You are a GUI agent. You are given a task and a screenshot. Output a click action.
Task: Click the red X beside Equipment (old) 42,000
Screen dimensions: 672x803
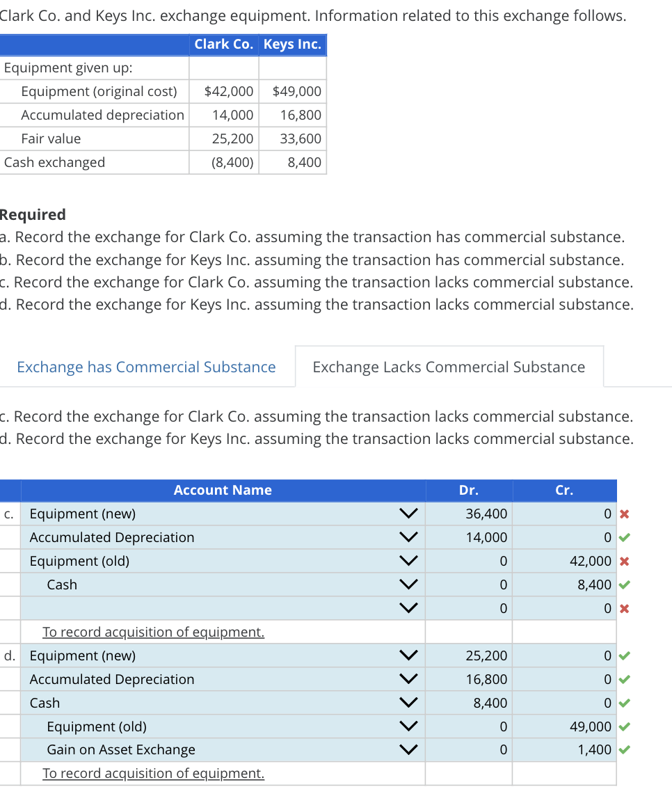point(624,561)
